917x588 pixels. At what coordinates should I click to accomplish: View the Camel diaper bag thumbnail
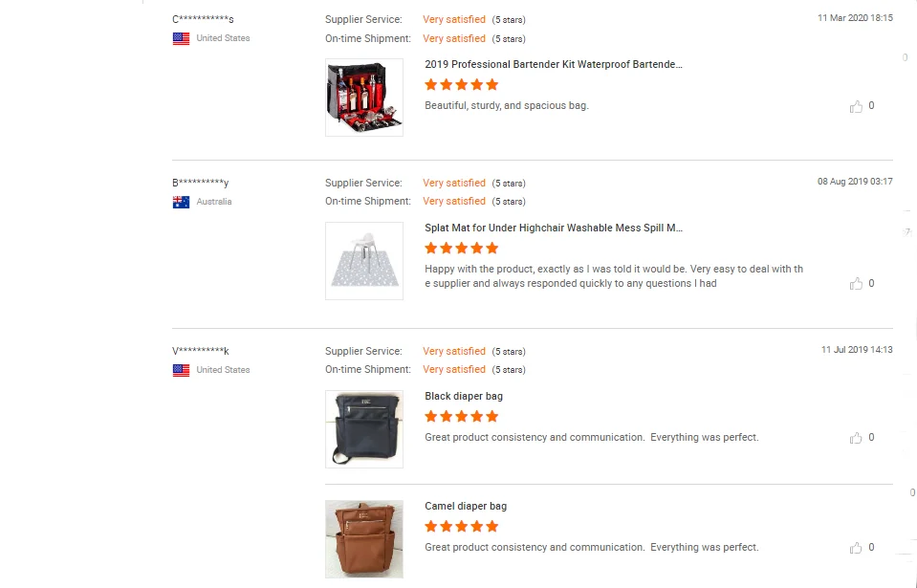click(x=364, y=539)
